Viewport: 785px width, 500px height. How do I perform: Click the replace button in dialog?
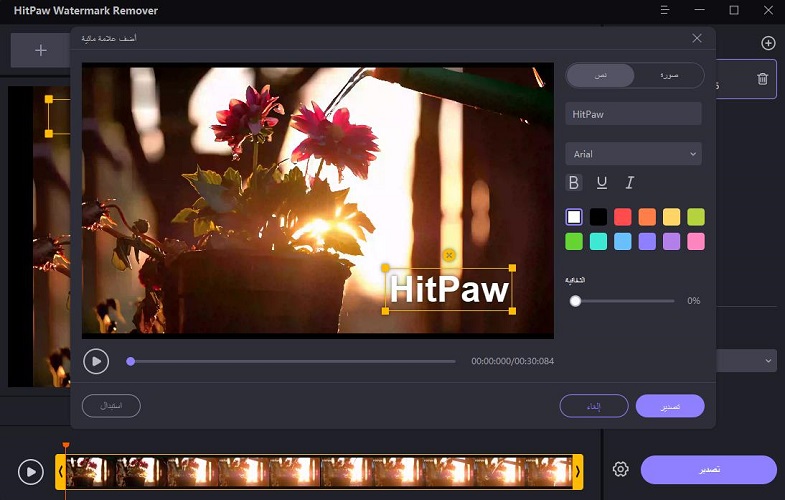(x=111, y=405)
